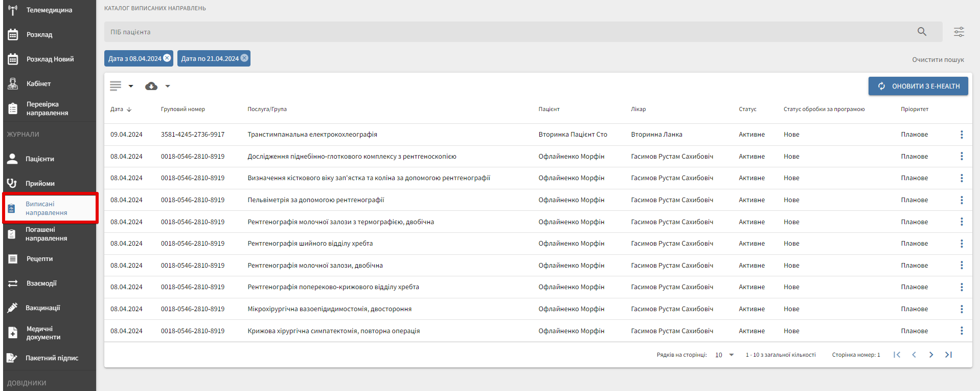The image size is (980, 391).
Task: Open Рецепти in the sidebar
Action: 39,259
